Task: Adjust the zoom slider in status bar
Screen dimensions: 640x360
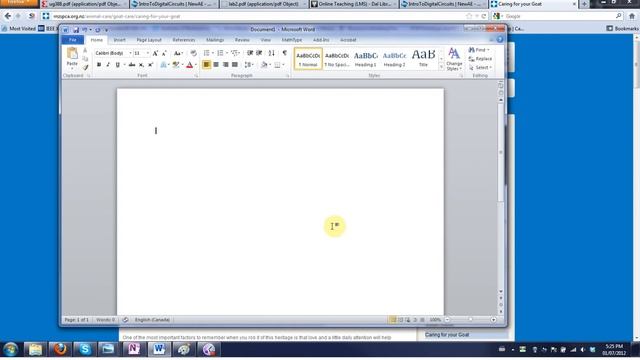Action: (470, 320)
